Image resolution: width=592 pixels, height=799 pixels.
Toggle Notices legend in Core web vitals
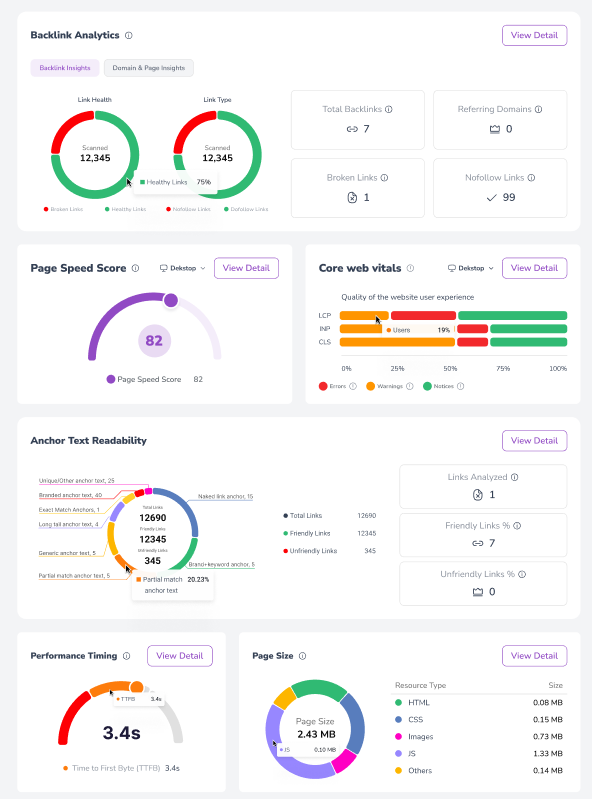pyautogui.click(x=439, y=386)
